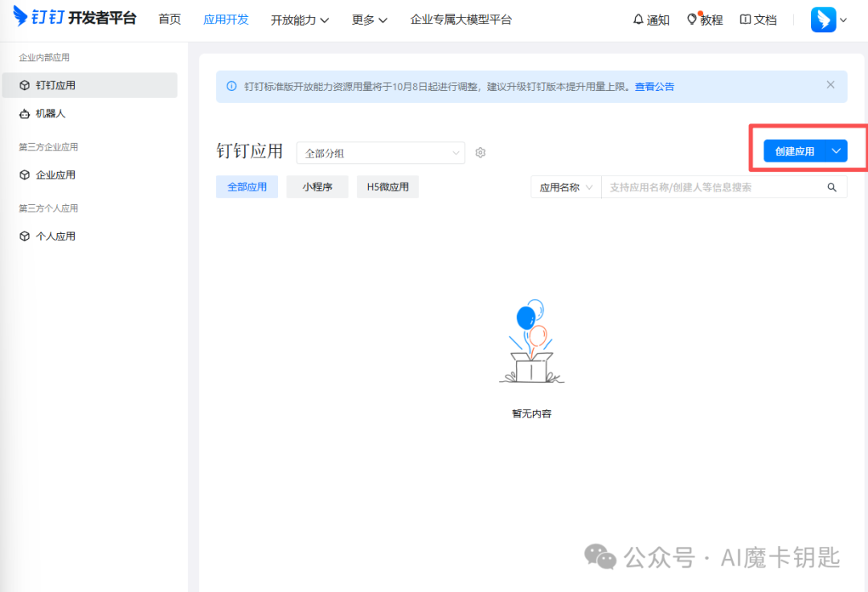This screenshot has height=592, width=868.
Task: Click the 企业内部应用 section label
Action: coord(44,57)
